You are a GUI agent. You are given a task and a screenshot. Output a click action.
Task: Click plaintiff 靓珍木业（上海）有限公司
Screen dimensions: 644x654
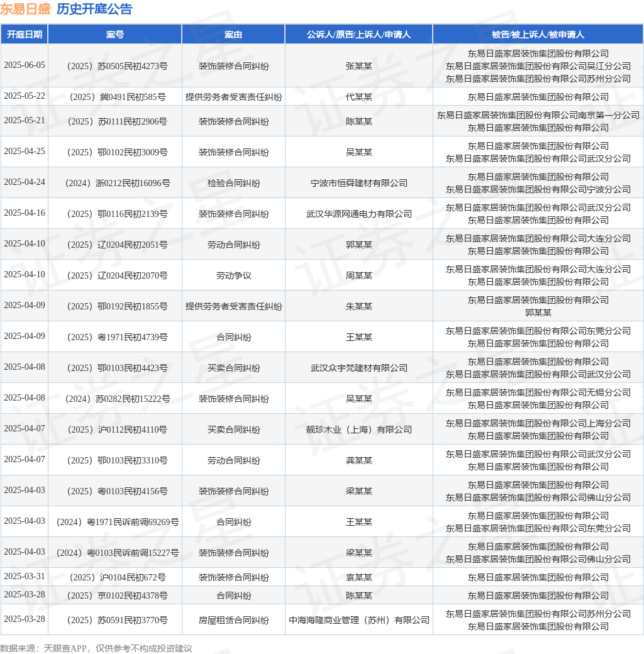tap(358, 430)
